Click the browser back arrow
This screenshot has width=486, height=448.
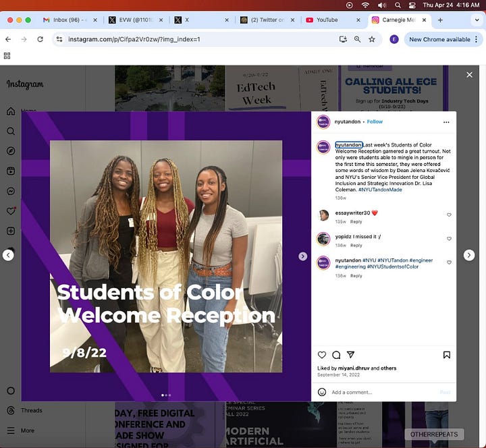(8, 39)
